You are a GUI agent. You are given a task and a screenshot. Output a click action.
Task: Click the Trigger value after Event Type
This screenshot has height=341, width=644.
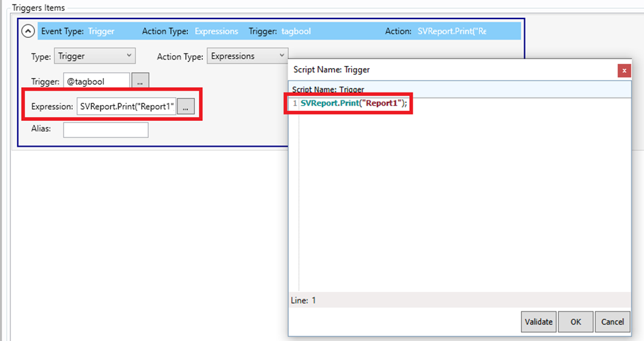tap(101, 31)
